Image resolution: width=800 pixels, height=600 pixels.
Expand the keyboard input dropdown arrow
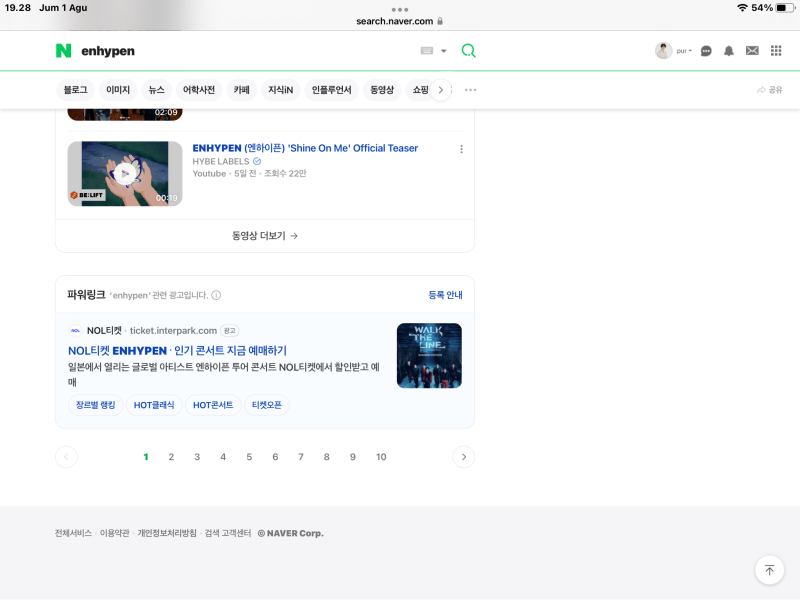click(444, 51)
